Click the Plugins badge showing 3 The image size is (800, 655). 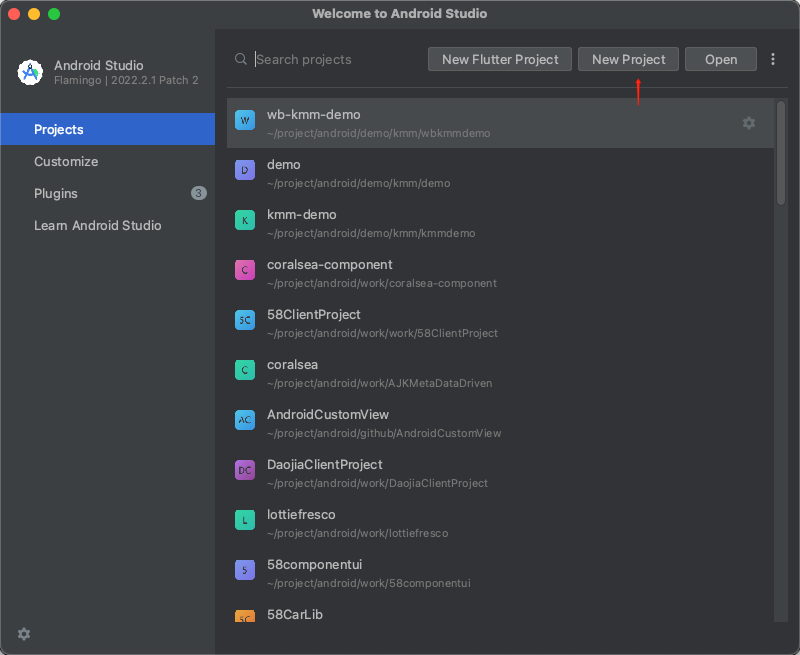[198, 193]
